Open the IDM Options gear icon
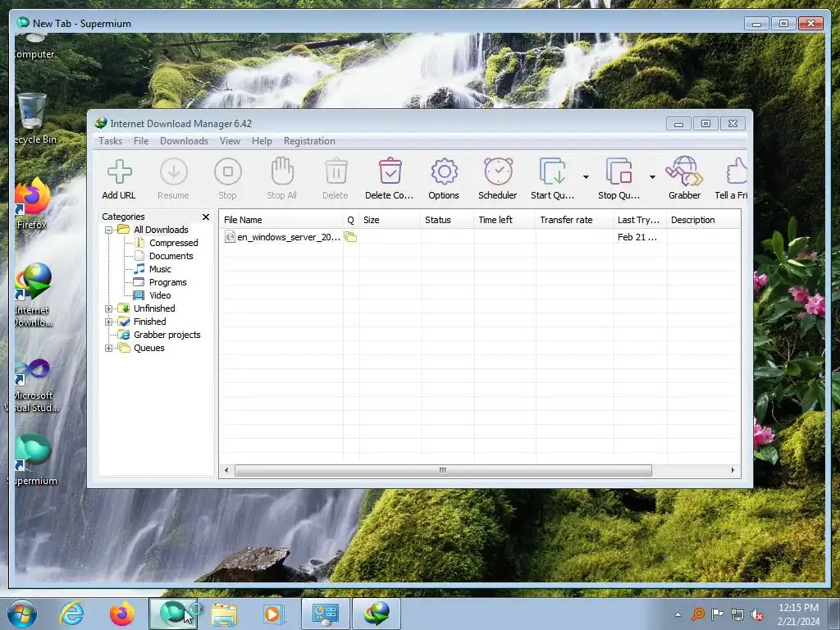The height and width of the screenshot is (630, 840). (444, 171)
